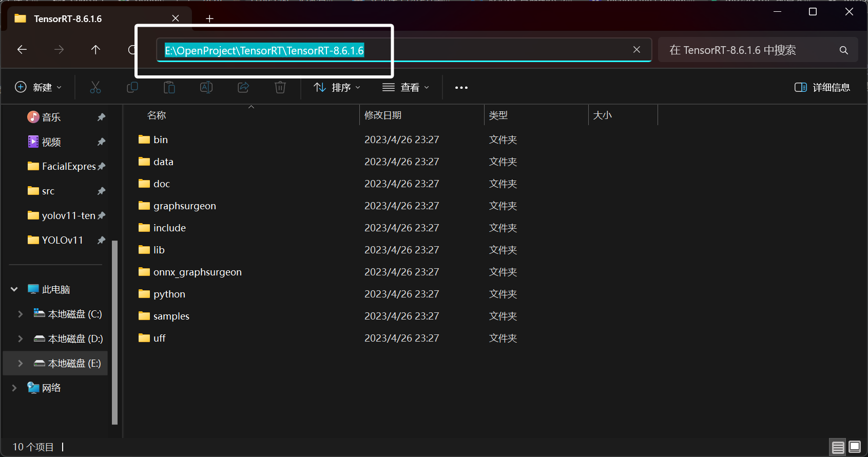Click the navigation pane vertical scrollbar
This screenshot has width=868, height=457.
coord(114,332)
